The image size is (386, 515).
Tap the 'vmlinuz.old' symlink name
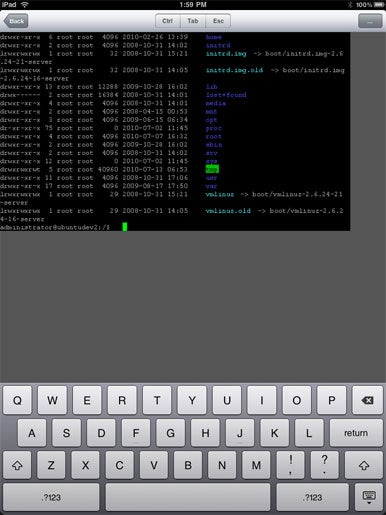228,211
